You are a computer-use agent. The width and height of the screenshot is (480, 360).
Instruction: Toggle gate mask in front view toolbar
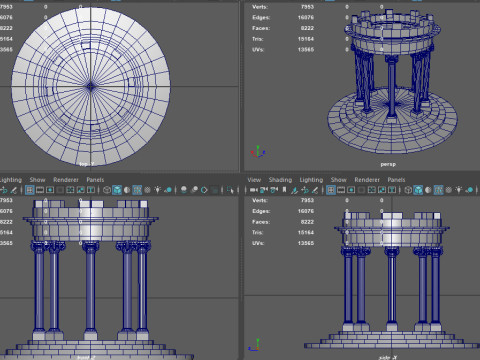[x=60, y=190]
